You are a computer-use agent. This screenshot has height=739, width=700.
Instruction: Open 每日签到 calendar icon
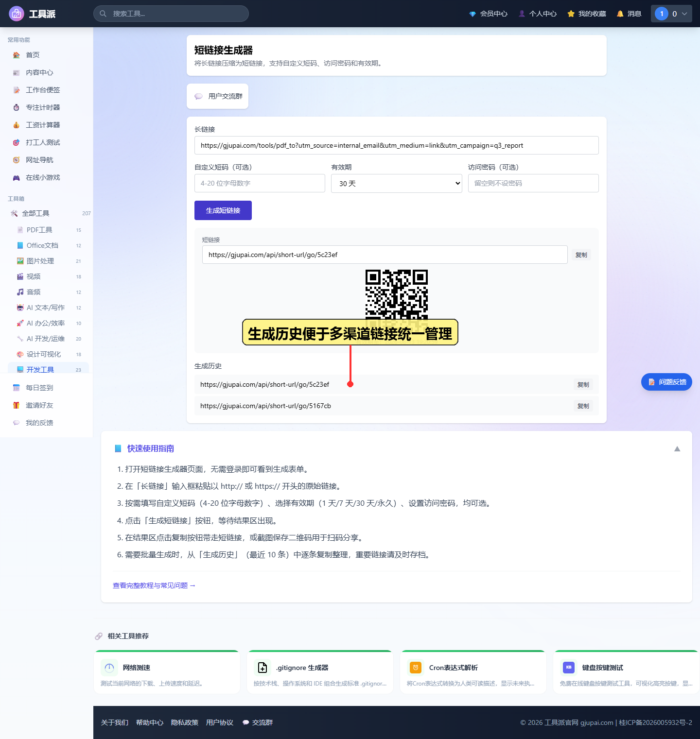(17, 388)
